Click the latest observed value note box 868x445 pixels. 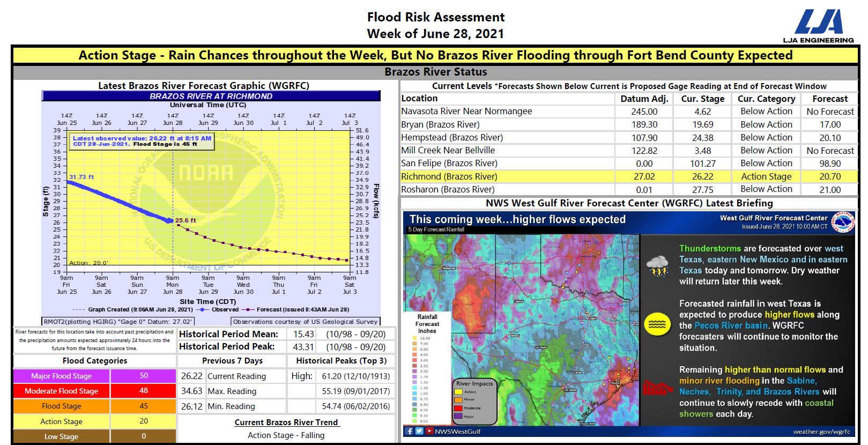142,141
